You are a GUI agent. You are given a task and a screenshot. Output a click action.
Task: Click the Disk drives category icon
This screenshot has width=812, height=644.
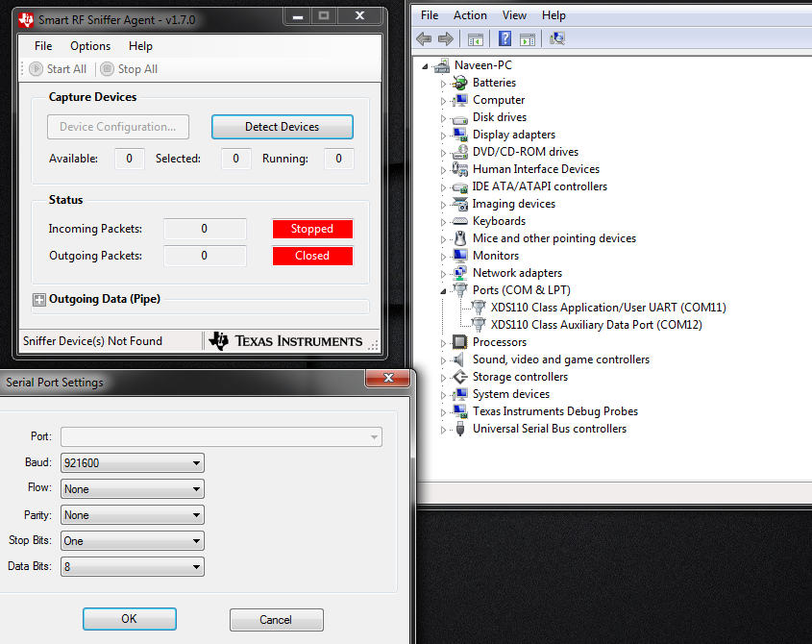[x=460, y=118]
